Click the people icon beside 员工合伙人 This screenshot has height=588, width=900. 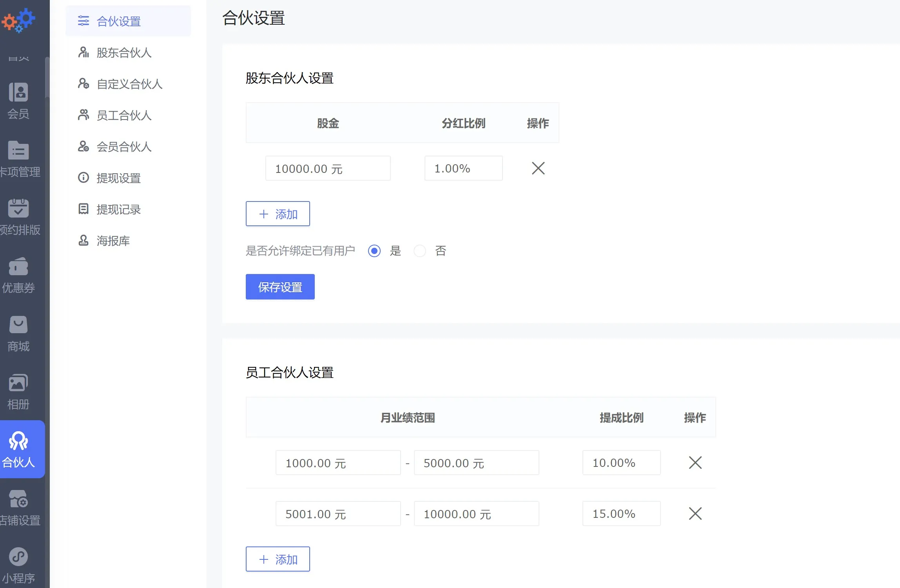pos(83,115)
